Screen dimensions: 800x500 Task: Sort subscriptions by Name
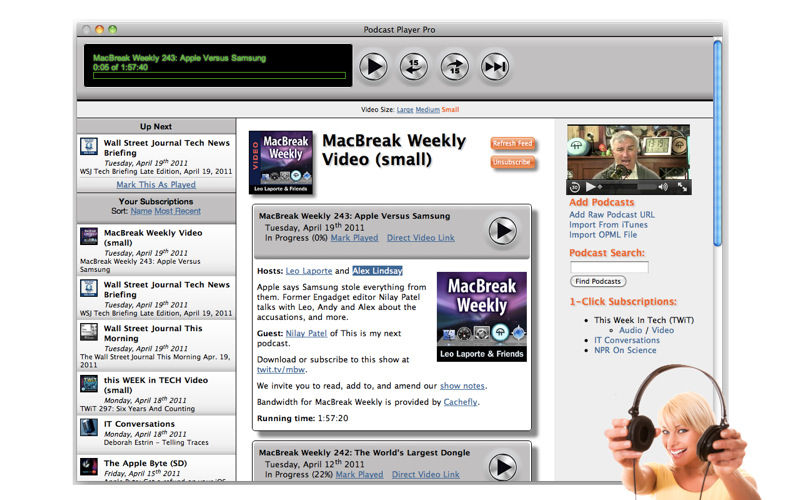(x=141, y=211)
